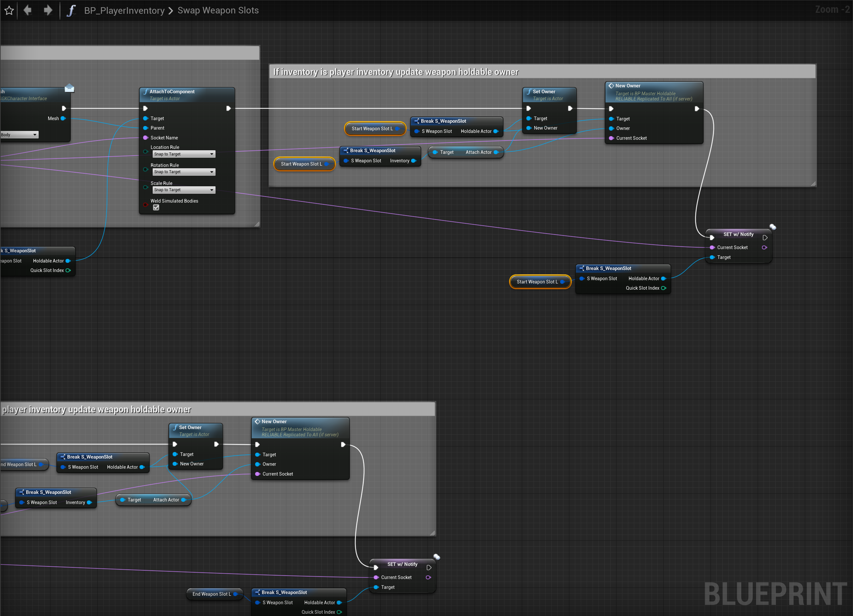The image size is (853, 616).
Task: Click Swap Weapon Slots breadcrumb
Action: (218, 10)
